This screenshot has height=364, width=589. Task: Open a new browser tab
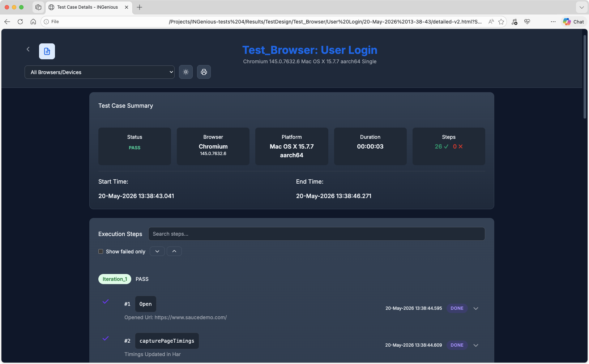tap(140, 7)
